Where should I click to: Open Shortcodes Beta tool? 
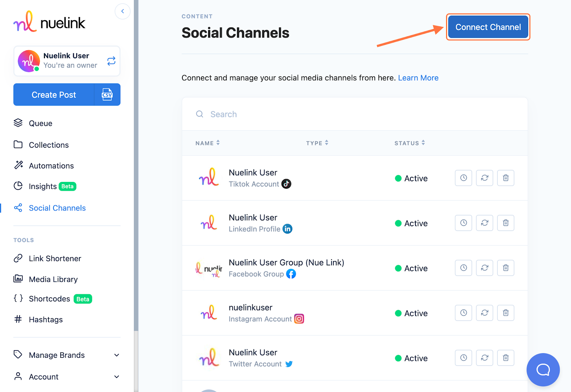(x=53, y=299)
